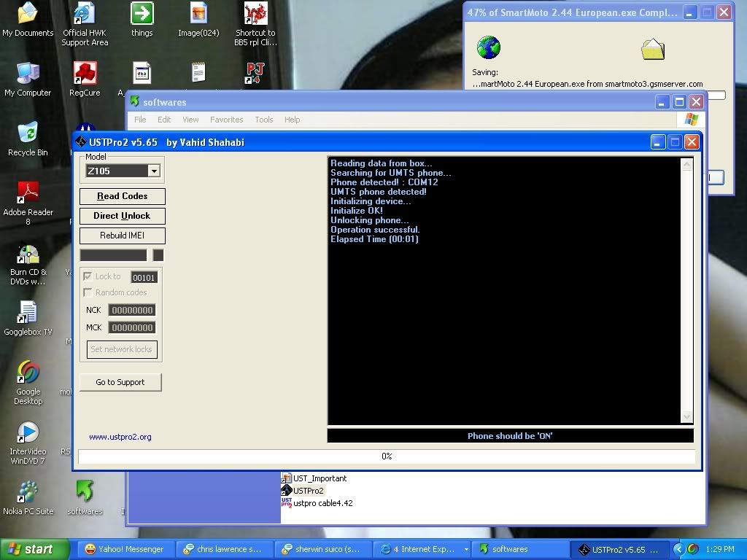This screenshot has height=560, width=747.
Task: Select the UST_Important file in softwares window
Action: pyautogui.click(x=314, y=478)
